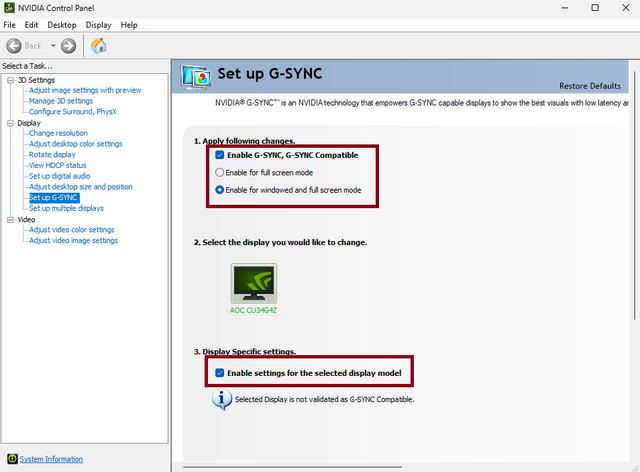
Task: Open the Edit menu
Action: click(31, 25)
